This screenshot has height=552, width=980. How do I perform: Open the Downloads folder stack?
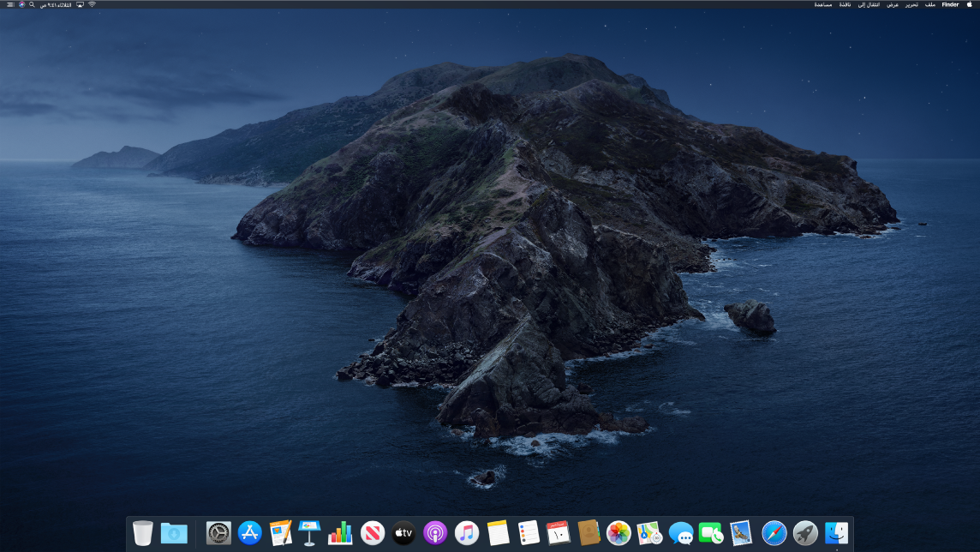tap(174, 533)
